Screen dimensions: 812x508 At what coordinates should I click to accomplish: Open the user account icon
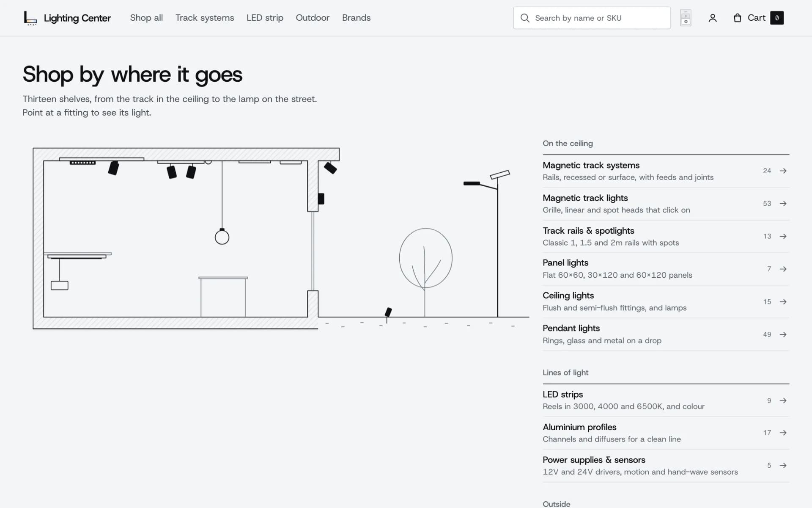point(713,18)
